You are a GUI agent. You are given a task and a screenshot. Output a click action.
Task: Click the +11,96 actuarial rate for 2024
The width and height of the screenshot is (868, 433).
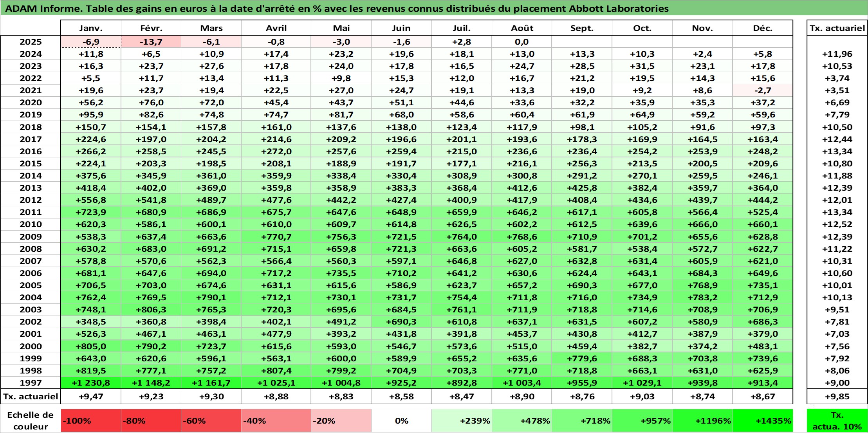tap(837, 54)
